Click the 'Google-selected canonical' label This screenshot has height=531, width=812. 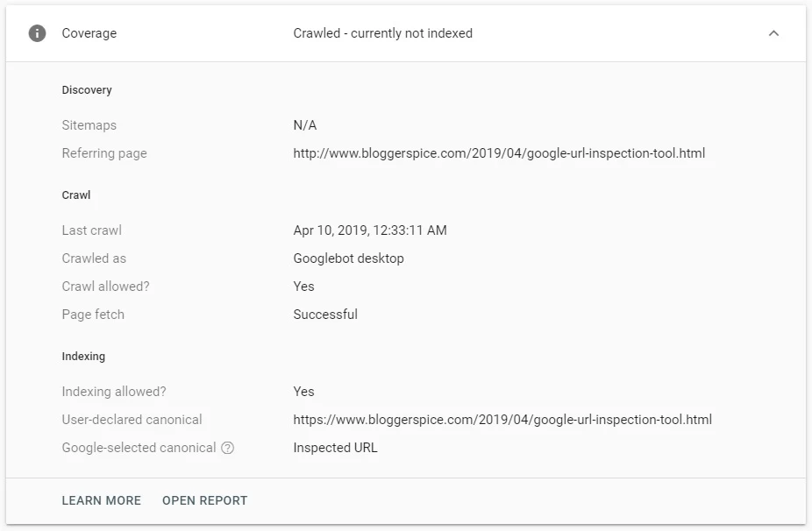(x=139, y=448)
